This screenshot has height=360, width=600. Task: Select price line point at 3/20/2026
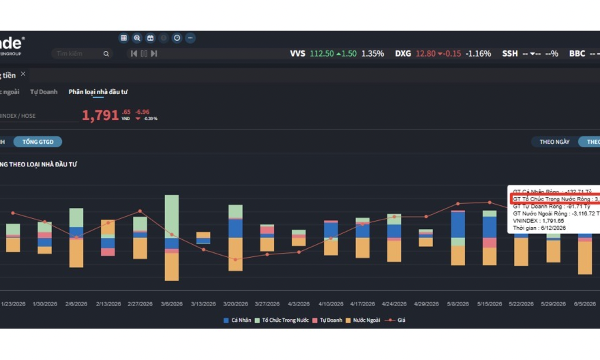[x=235, y=259]
